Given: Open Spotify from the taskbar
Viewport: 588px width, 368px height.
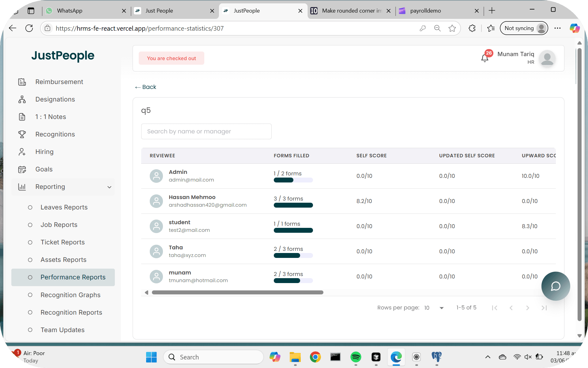Looking at the screenshot, I should (x=356, y=357).
